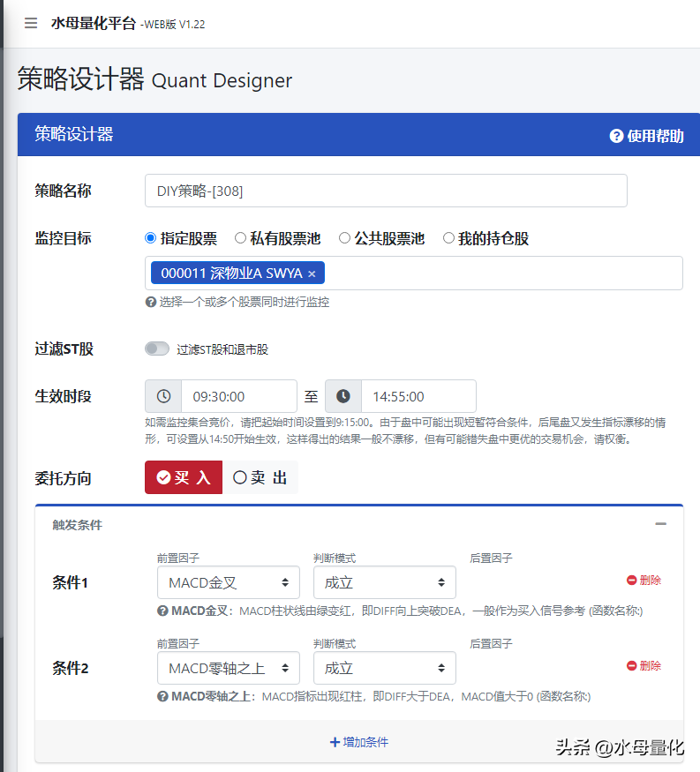Collapse the 触发条件 panel
This screenshot has height=772, width=700.
(x=661, y=524)
